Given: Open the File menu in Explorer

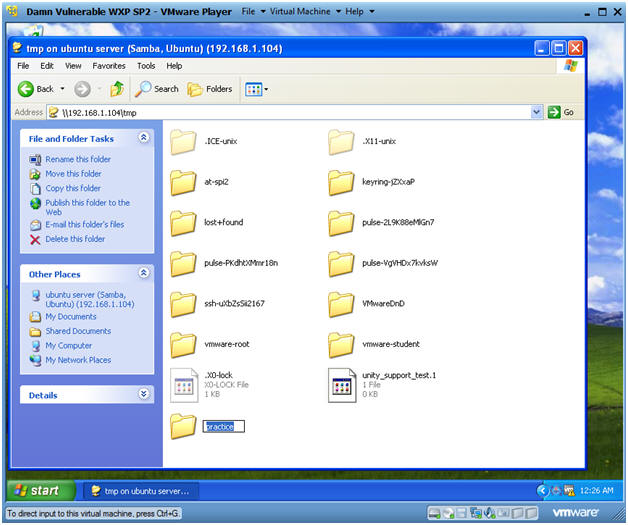Looking at the screenshot, I should coord(23,66).
